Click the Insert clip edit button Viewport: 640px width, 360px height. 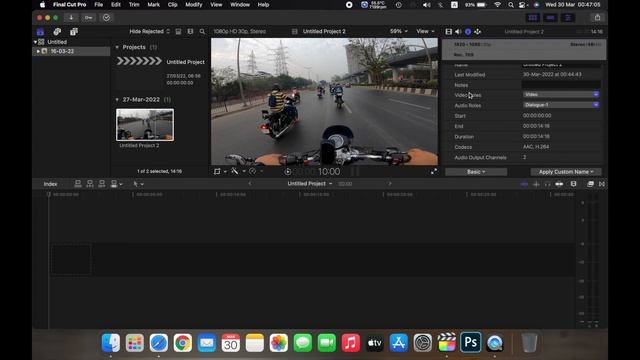[90, 184]
